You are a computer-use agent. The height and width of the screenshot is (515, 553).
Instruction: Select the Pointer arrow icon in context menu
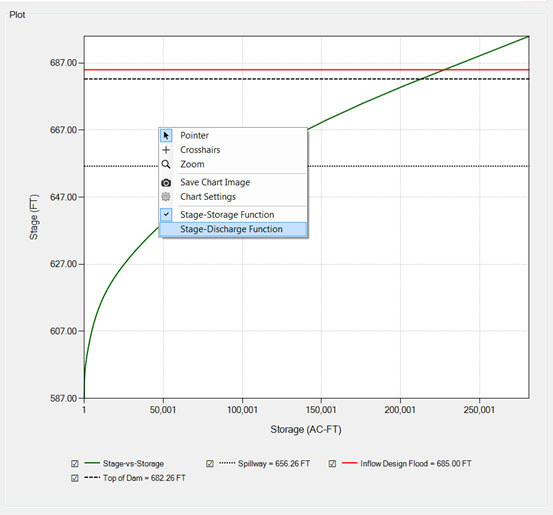tap(166, 135)
